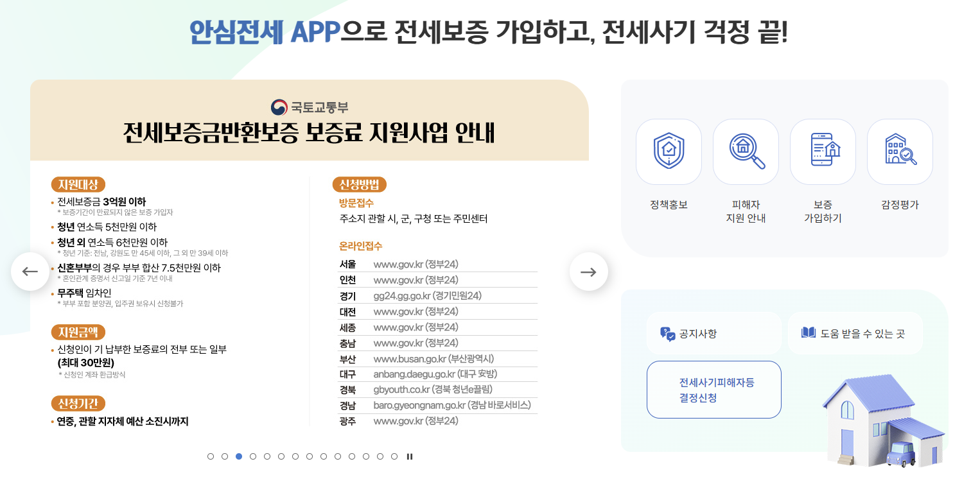Select the seventh carousel dot
Viewport: 980px width, 484px height.
[x=295, y=456]
